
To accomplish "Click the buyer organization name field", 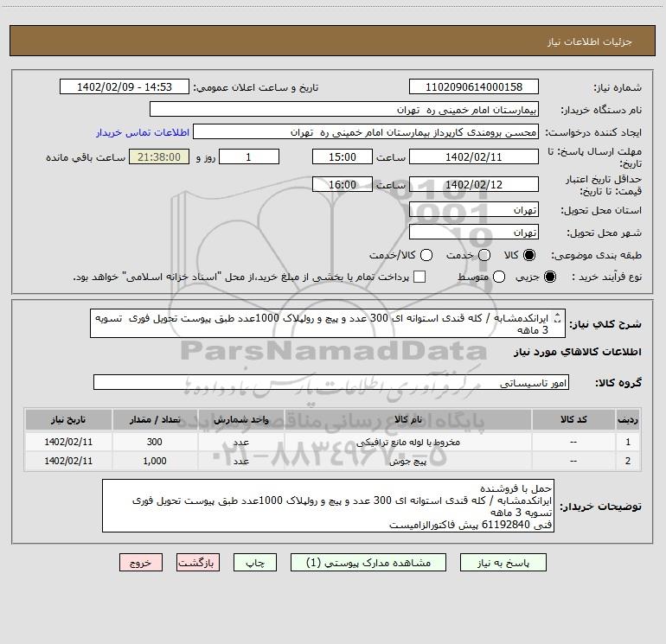I will click(344, 110).
